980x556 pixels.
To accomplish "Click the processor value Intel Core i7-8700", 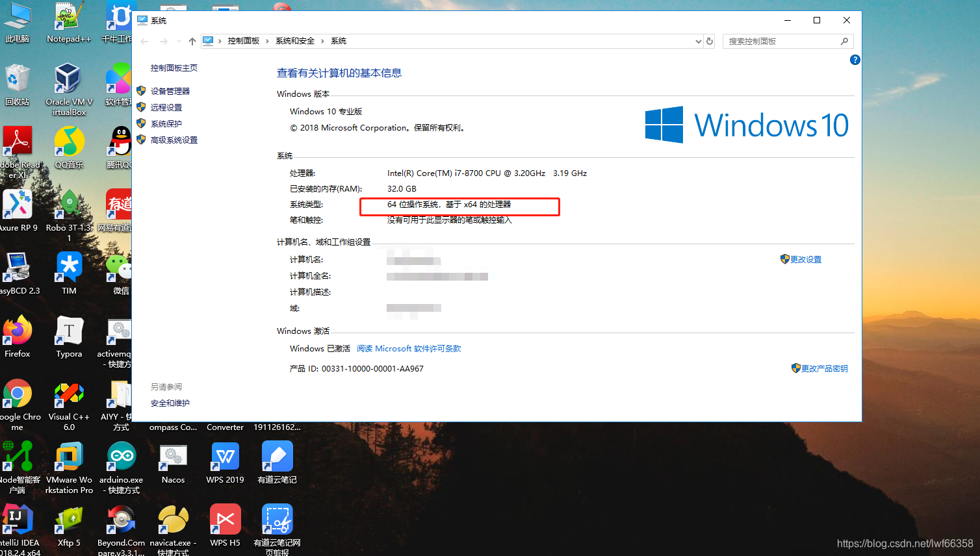I will [x=487, y=173].
